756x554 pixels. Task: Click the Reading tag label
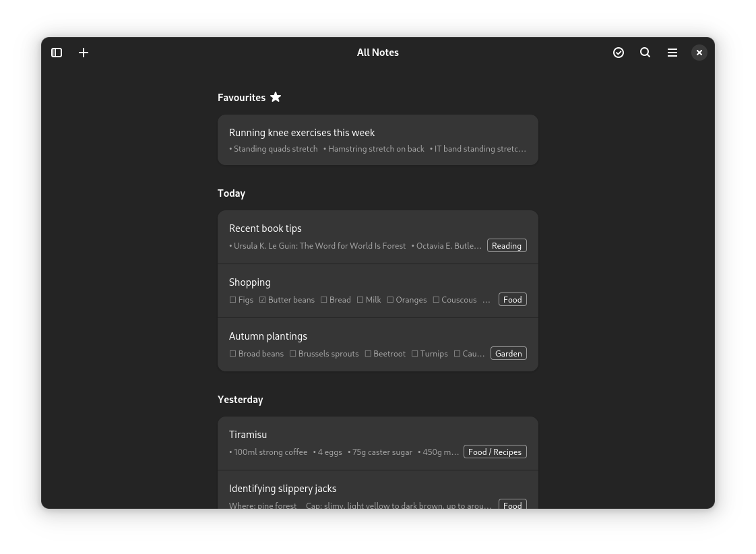coord(506,246)
